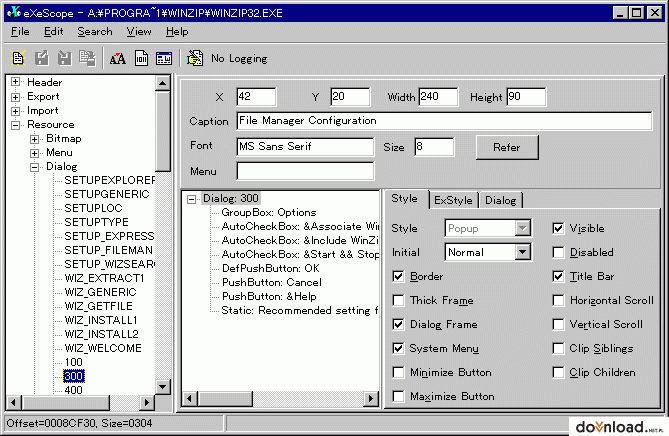Click the Open file toolbar icon
The height and width of the screenshot is (436, 669).
[x=18, y=58]
